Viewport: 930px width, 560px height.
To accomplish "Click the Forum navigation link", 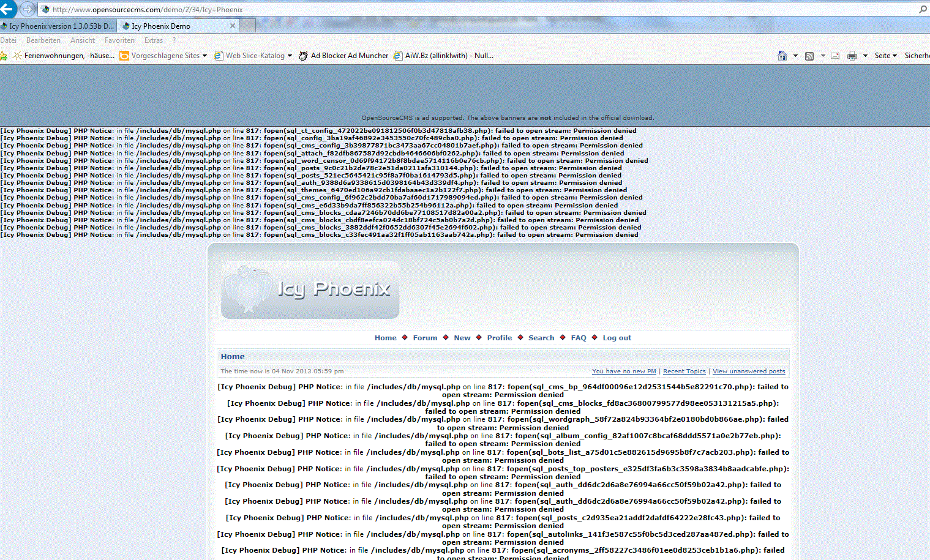I will click(425, 338).
